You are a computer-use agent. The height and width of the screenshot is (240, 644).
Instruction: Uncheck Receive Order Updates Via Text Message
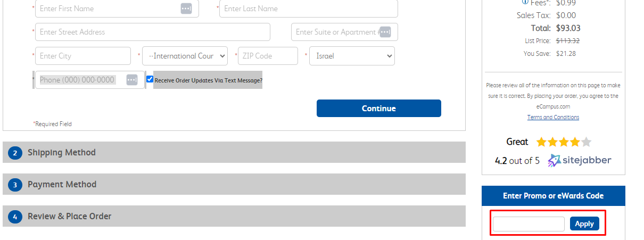tap(150, 79)
